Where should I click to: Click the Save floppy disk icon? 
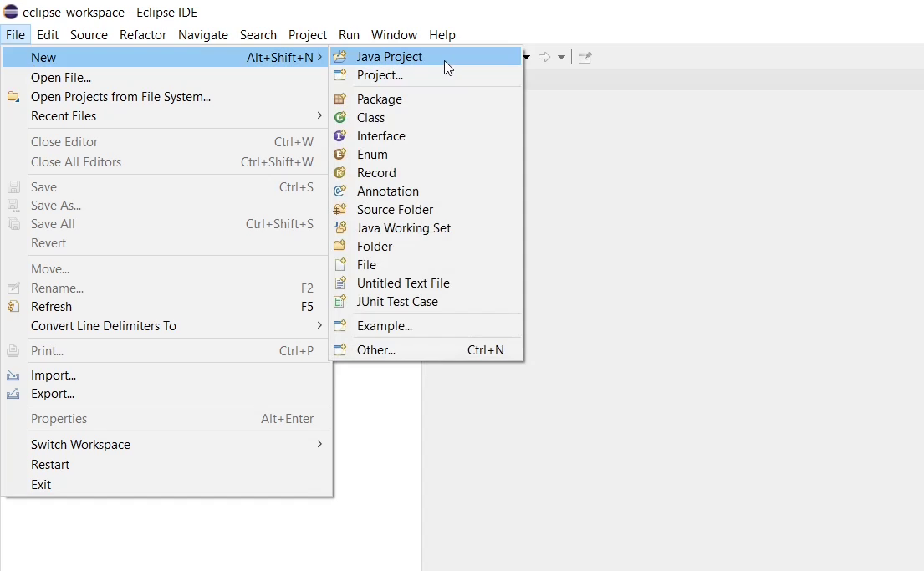click(x=13, y=186)
